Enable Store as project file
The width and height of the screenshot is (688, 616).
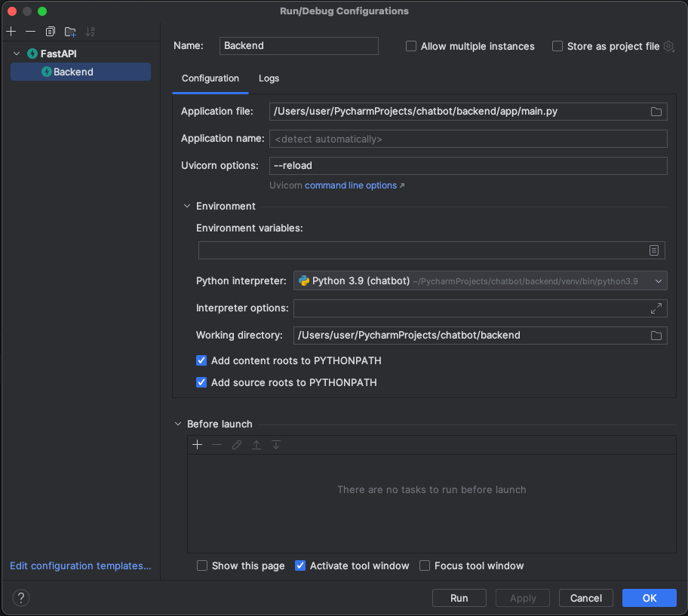(557, 46)
